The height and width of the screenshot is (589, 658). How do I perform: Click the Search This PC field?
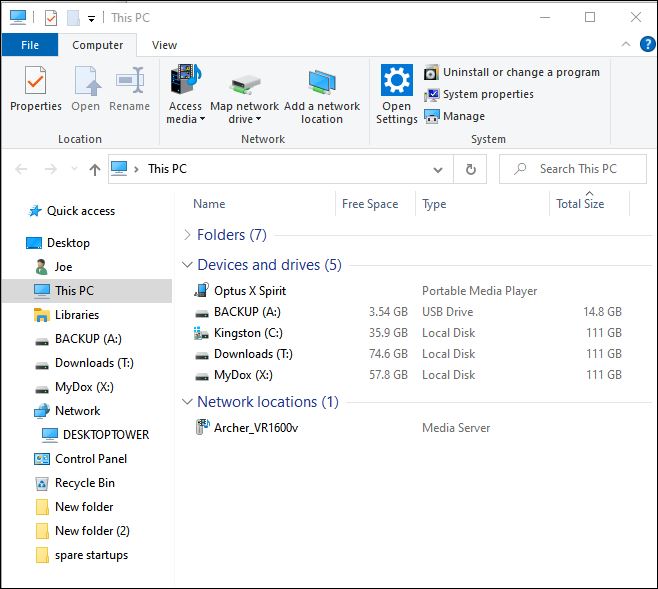573,169
